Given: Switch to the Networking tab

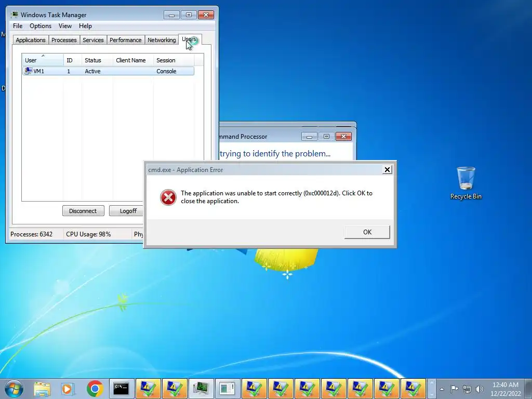Looking at the screenshot, I should point(162,40).
